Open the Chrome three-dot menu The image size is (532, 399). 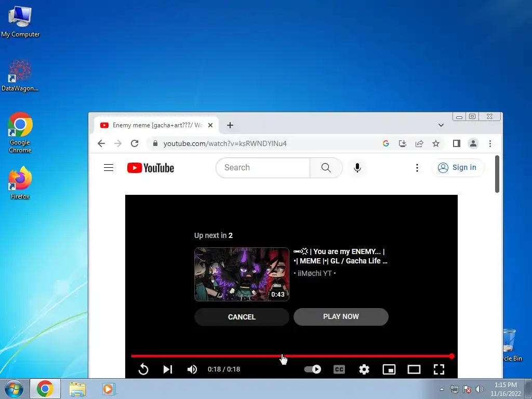tap(490, 143)
